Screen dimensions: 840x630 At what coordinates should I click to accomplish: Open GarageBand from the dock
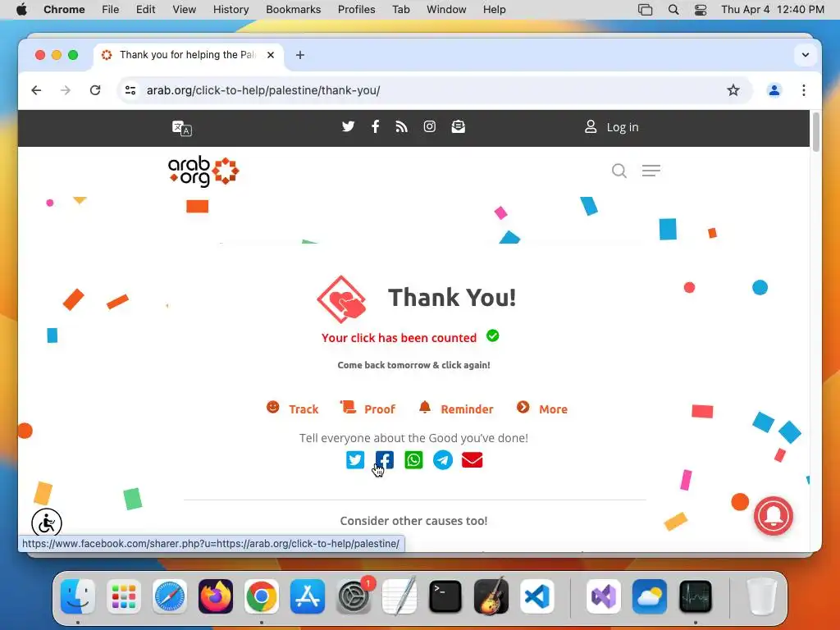pos(491,596)
